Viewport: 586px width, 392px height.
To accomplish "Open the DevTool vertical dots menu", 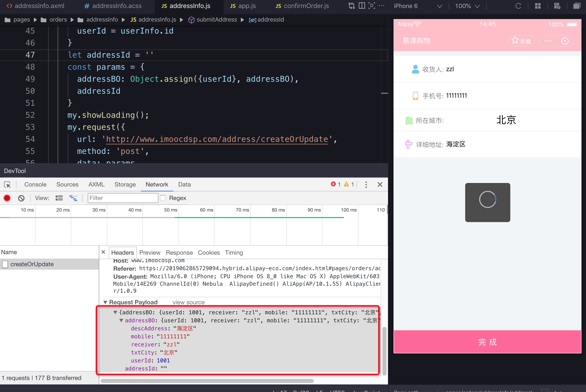I will pos(366,185).
